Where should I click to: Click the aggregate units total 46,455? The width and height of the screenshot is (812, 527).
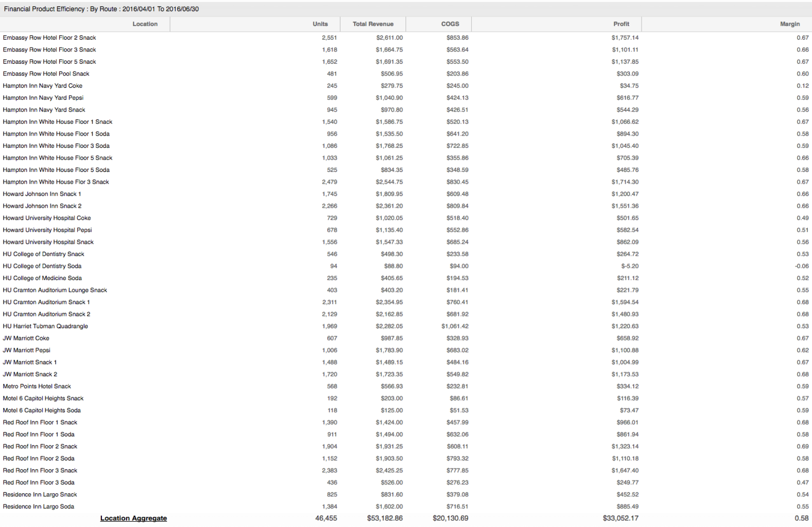pos(326,518)
